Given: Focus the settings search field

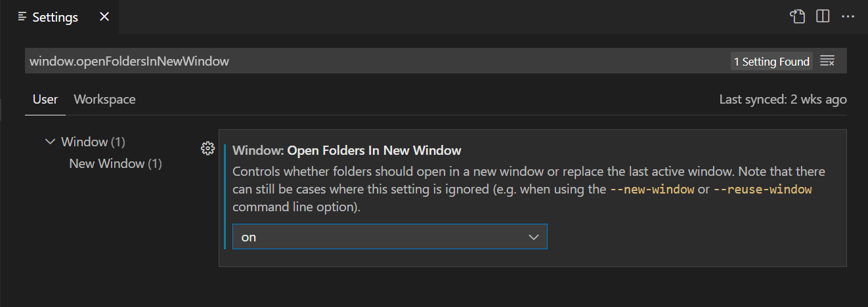Looking at the screenshot, I should click(378, 62).
